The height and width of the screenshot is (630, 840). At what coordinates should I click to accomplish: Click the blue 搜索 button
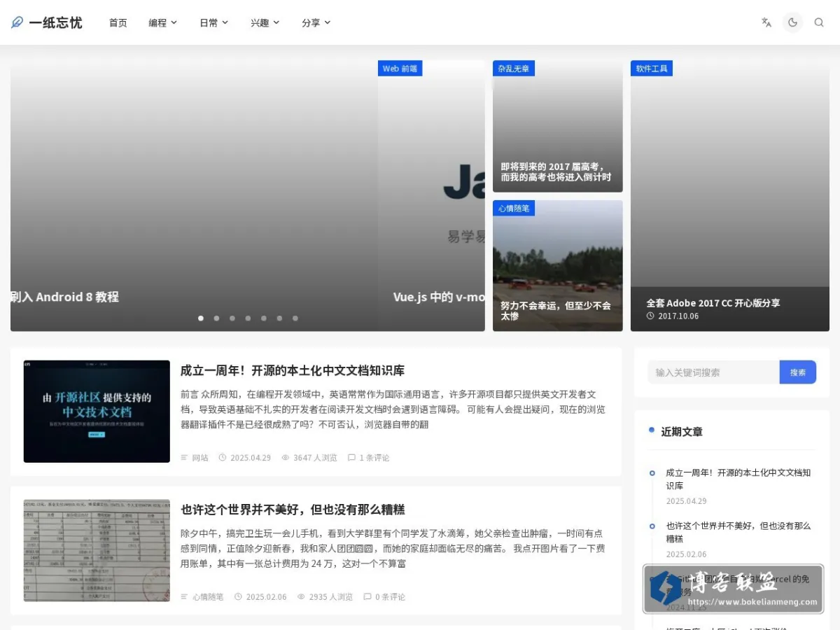[798, 372]
